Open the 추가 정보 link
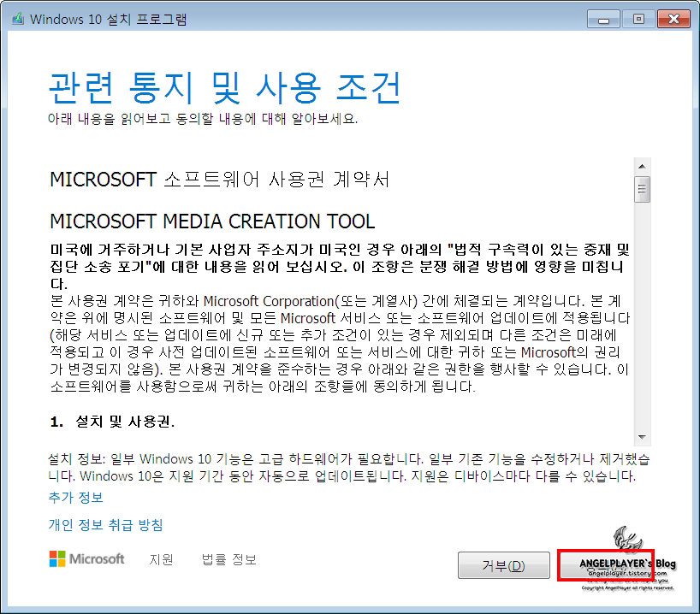Image resolution: width=700 pixels, height=614 pixels. click(x=76, y=497)
